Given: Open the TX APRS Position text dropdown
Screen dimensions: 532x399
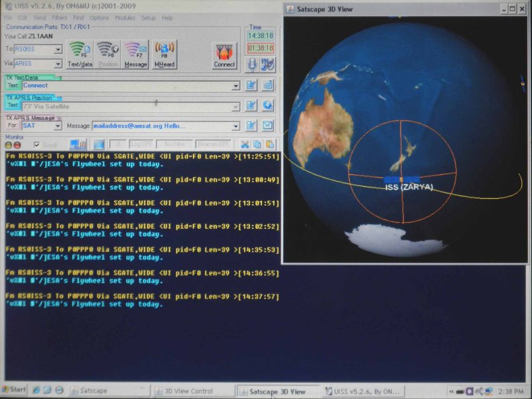Looking at the screenshot, I should click(x=236, y=107).
